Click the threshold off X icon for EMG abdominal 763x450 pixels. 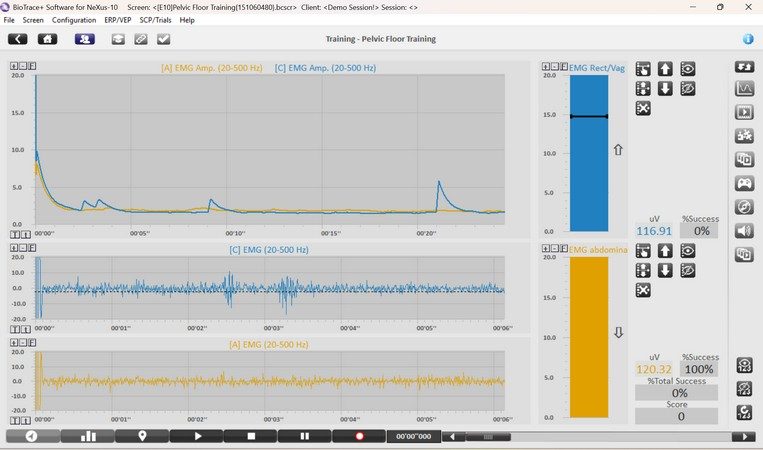pos(643,290)
